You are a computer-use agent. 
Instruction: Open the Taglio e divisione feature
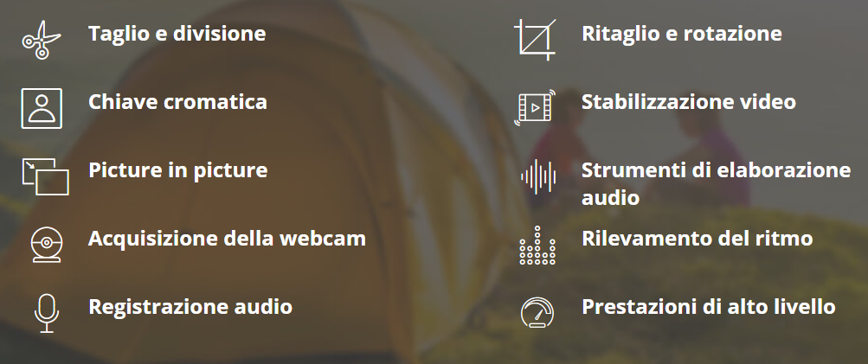(x=177, y=34)
